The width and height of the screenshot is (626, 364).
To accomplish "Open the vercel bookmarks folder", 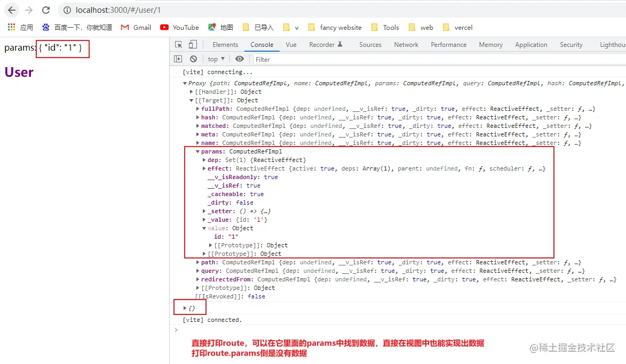I will coord(457,27).
